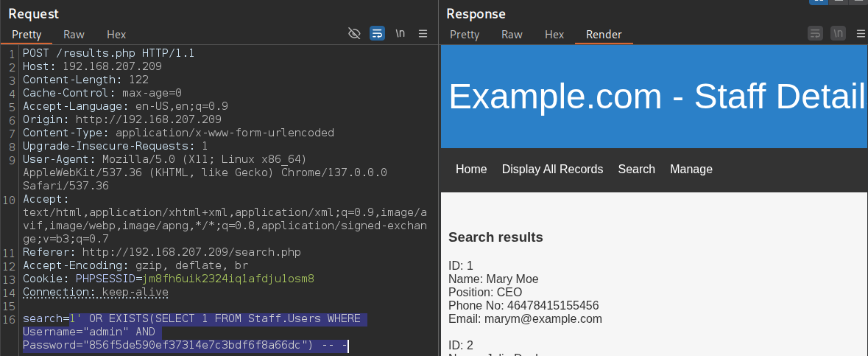Click the 'Content-Type' header line
868x356 pixels.
[x=178, y=133]
